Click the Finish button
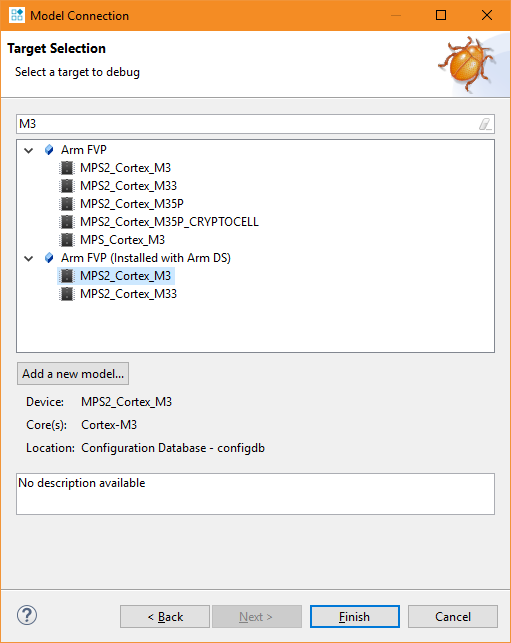The height and width of the screenshot is (643, 511). (355, 616)
